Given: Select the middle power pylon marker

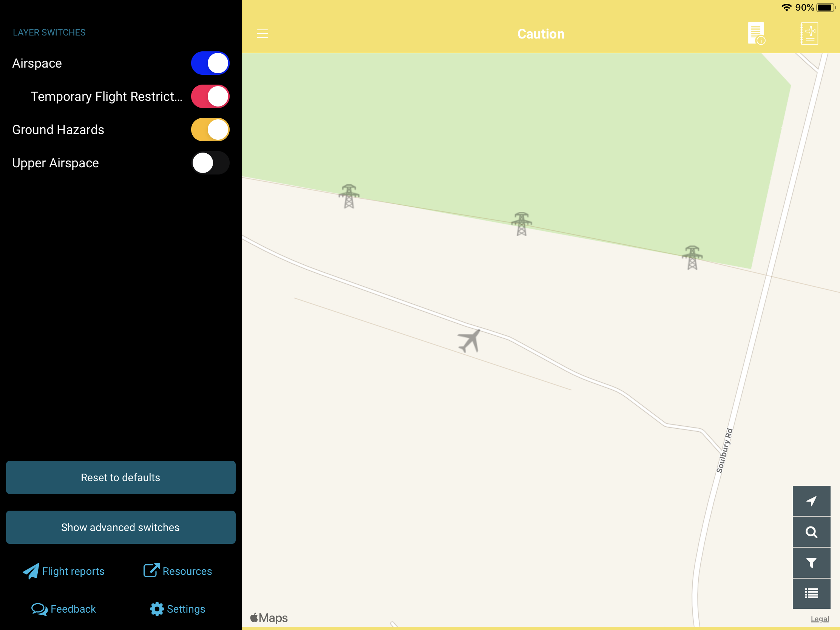Looking at the screenshot, I should tap(521, 224).
